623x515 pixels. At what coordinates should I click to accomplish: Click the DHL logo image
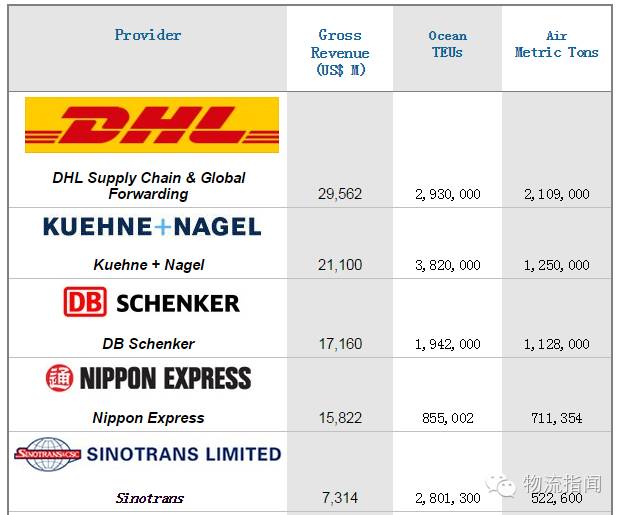point(152,125)
